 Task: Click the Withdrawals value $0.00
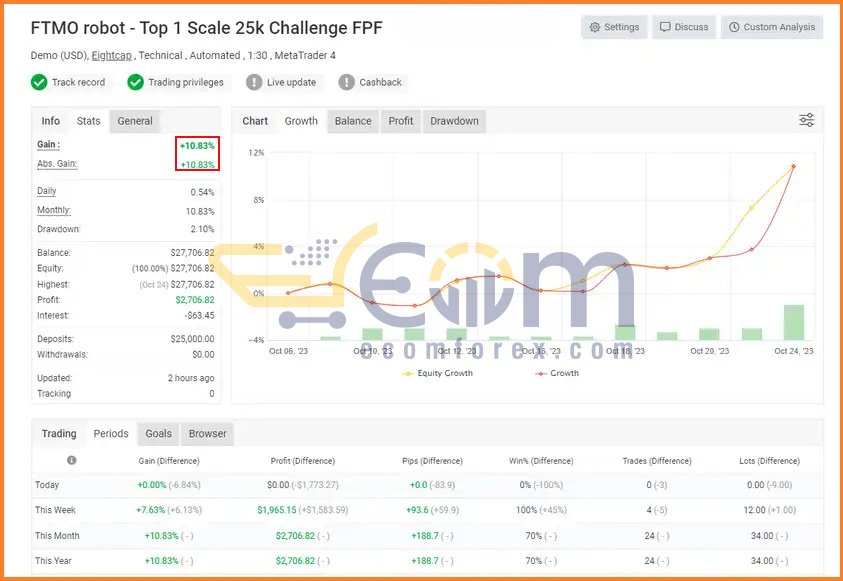pyautogui.click(x=203, y=355)
